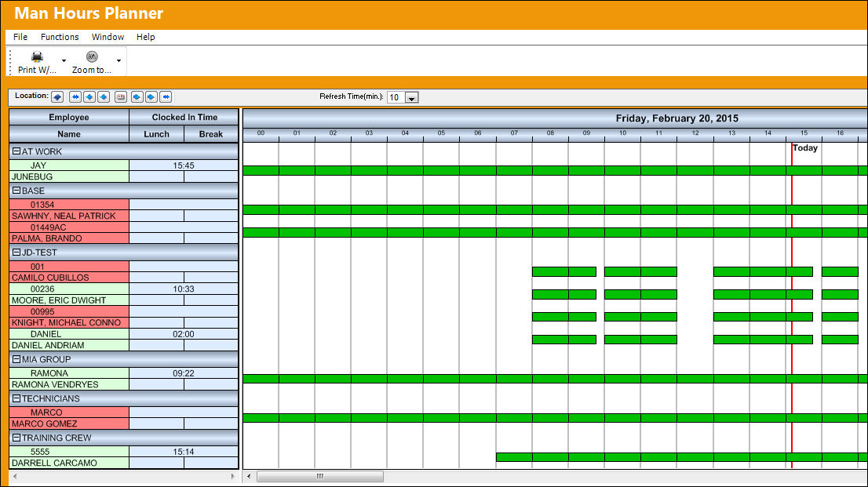
Task: Click clocked in time 02:00 for DANIEL
Action: (x=184, y=334)
